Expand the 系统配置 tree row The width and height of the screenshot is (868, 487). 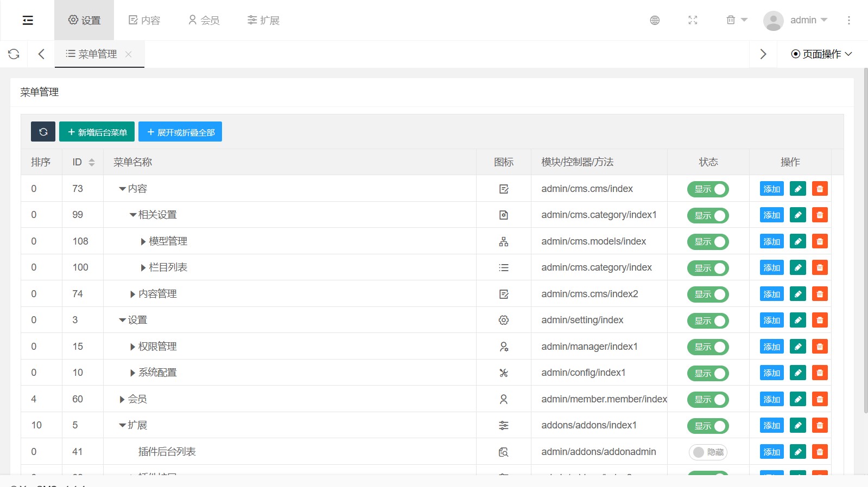coord(133,373)
